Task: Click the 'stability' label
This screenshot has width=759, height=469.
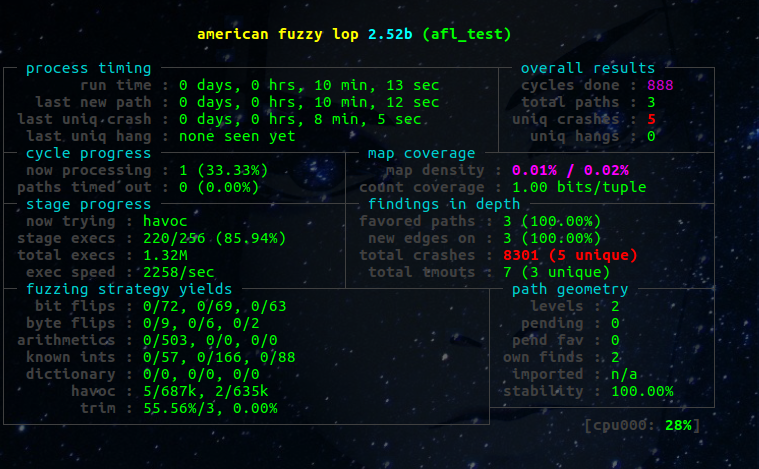Action: pyautogui.click(x=543, y=391)
